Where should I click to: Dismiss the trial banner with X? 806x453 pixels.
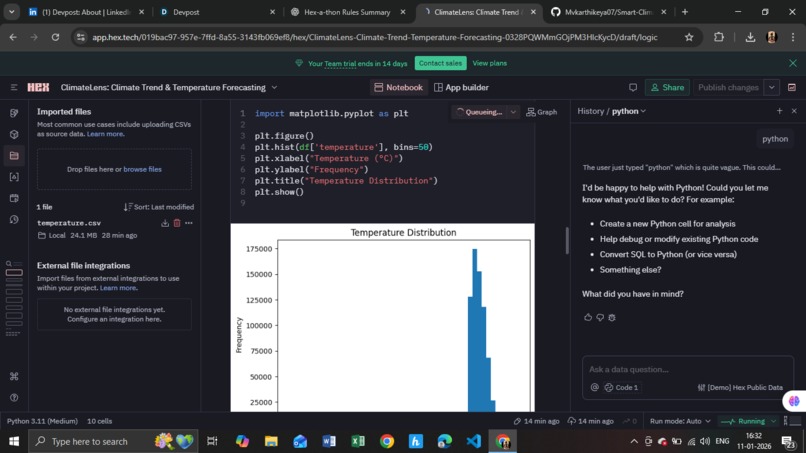(793, 63)
